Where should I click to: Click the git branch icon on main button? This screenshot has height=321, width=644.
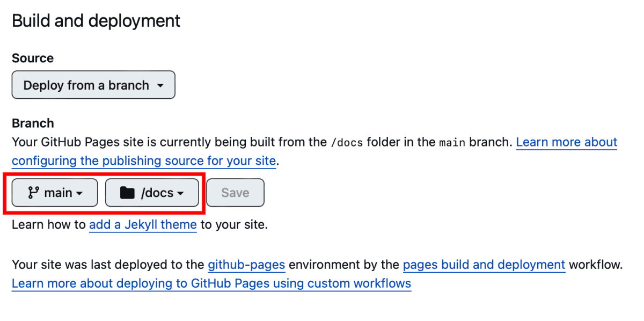click(x=33, y=193)
